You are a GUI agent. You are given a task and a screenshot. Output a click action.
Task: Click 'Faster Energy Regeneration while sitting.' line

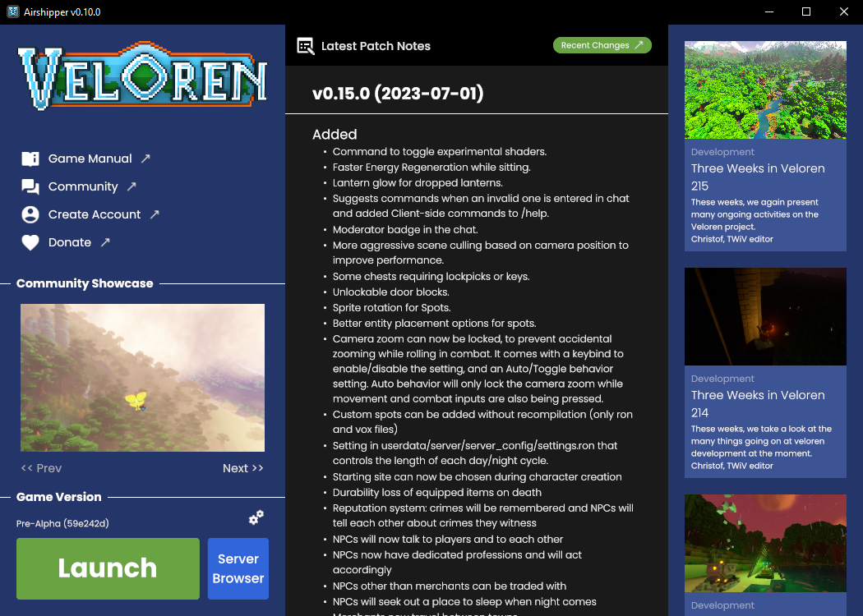[x=431, y=168]
